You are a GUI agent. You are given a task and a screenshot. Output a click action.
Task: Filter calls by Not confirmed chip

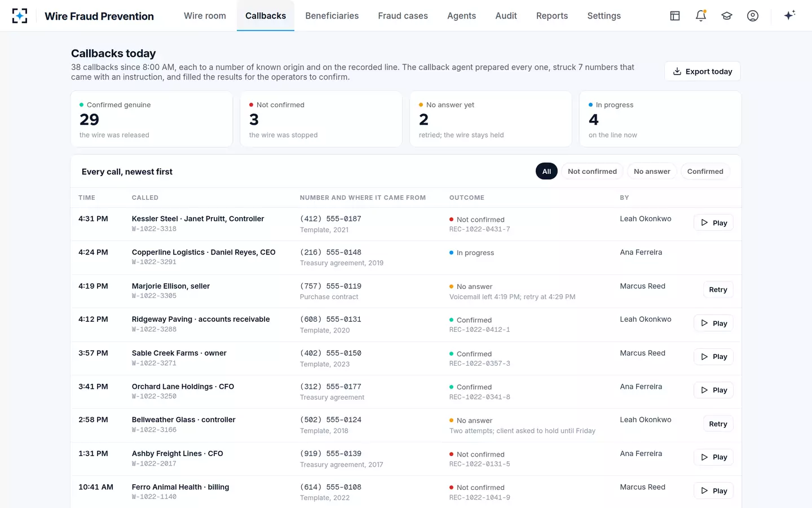(592, 172)
